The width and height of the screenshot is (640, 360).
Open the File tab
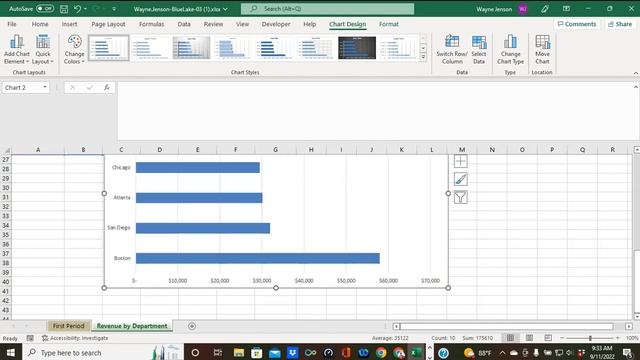[x=12, y=24]
